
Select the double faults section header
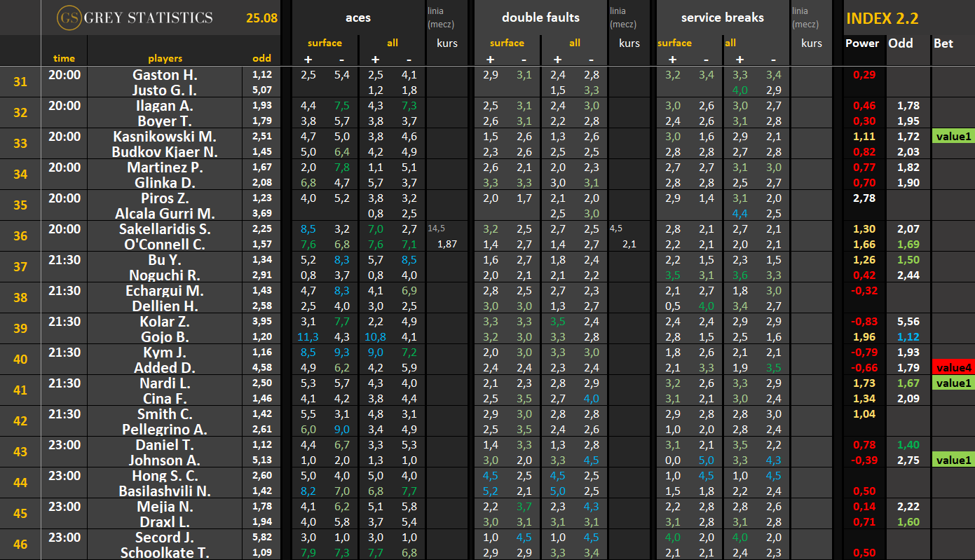tap(540, 18)
